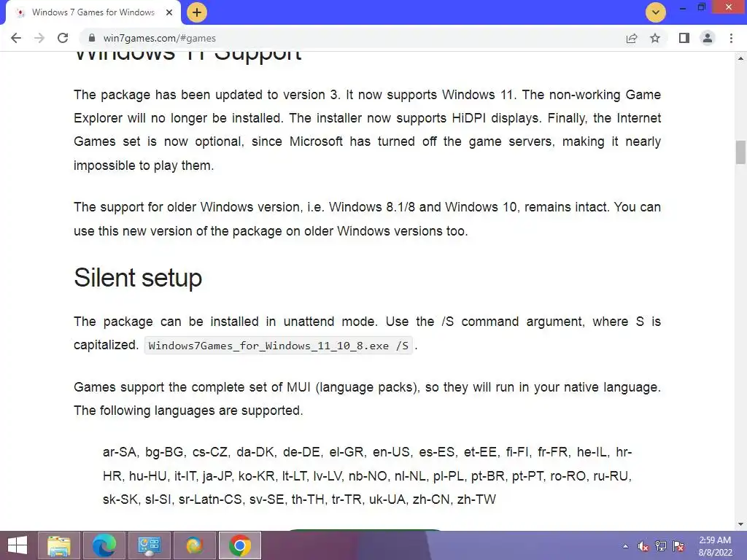Switch to Chrome in the taskbar

(x=239, y=545)
